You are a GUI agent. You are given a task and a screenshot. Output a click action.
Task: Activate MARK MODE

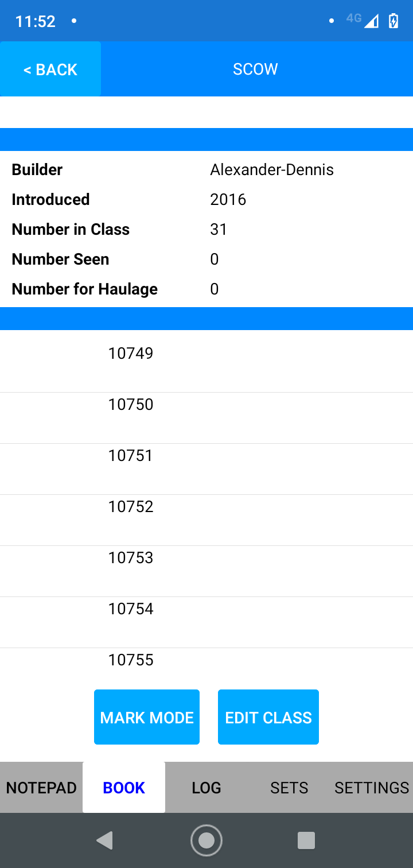click(146, 716)
